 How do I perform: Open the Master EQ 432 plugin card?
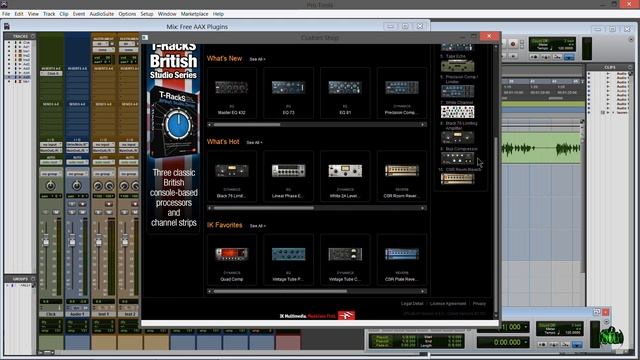coord(232,93)
